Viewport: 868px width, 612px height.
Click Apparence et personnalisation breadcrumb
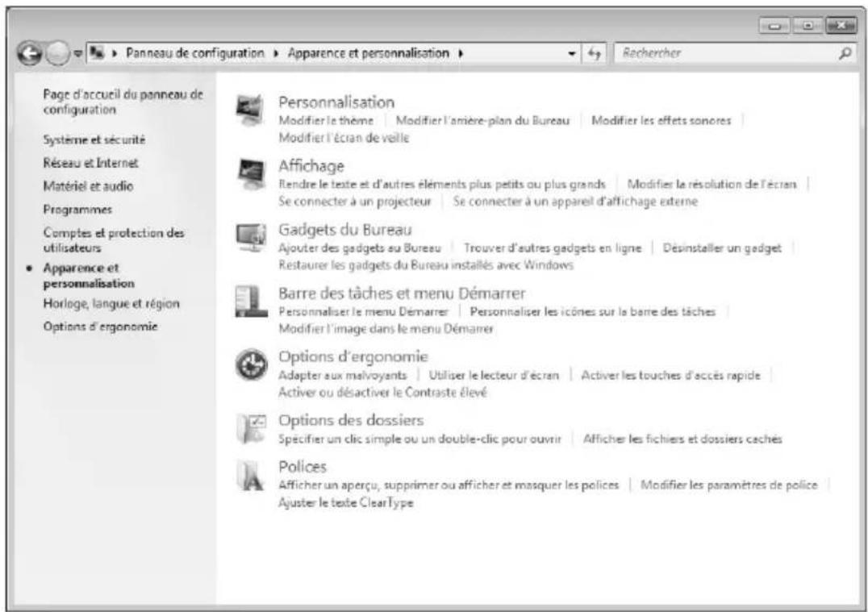(x=368, y=53)
